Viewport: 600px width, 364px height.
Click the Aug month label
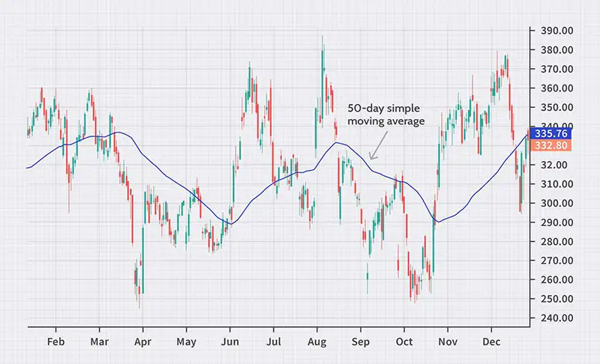(x=317, y=342)
